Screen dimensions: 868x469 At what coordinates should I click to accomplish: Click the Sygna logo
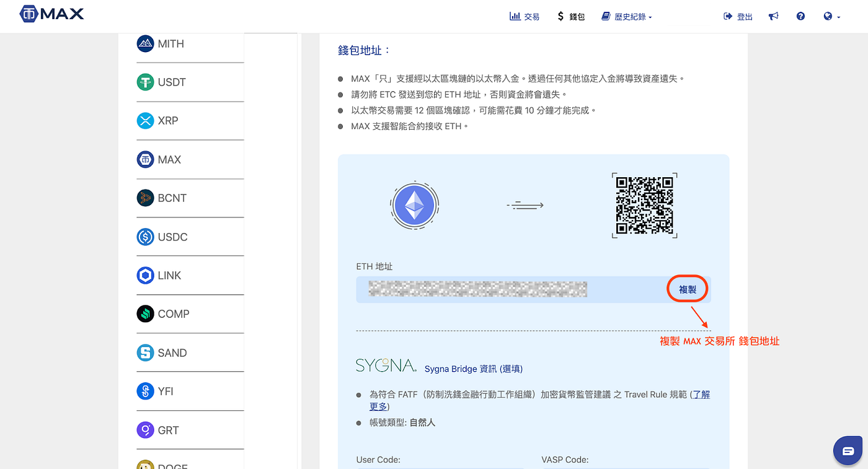(385, 366)
